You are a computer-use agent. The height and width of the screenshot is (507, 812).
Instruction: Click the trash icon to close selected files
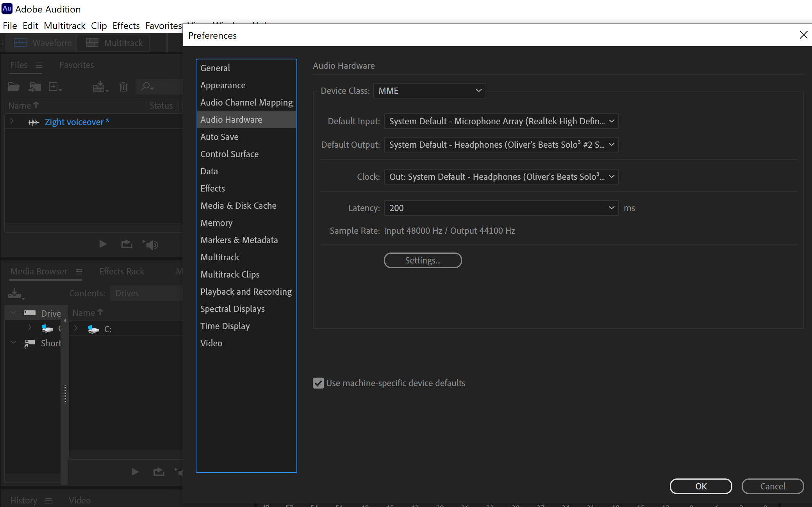click(x=123, y=86)
